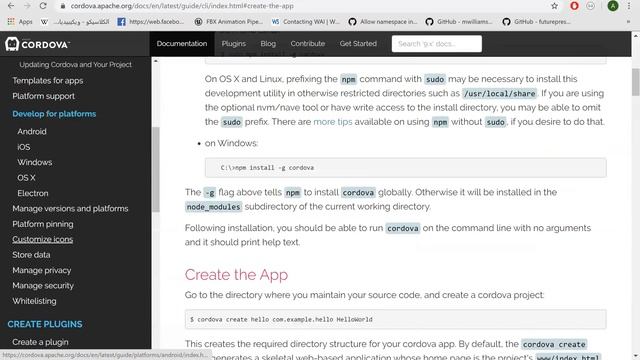The image size is (640, 360).
Task: Click the /usr/local/share code snippet
Action: (500, 93)
